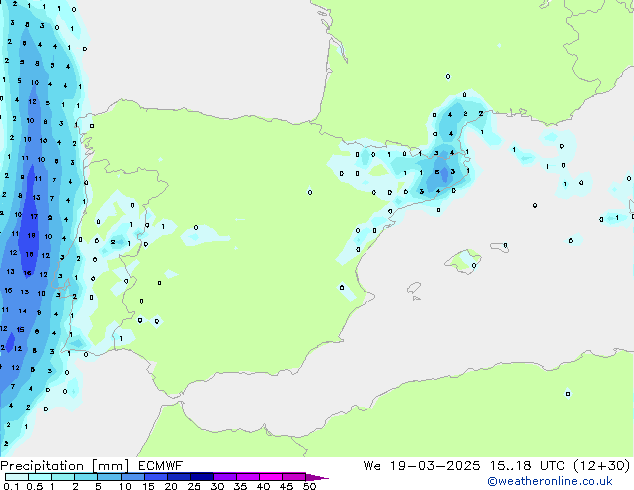Pick the navy legend swatch between 25 and 30
The height and width of the screenshot is (490, 634).
201,477
